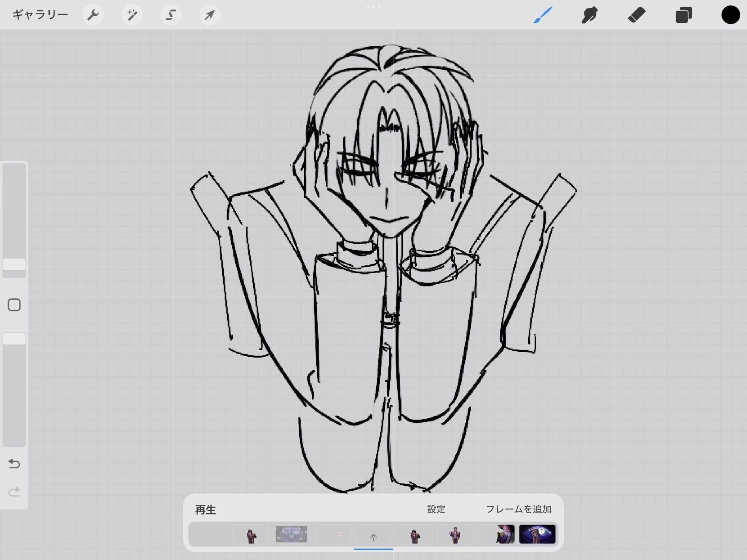Open the Layers panel

684,15
